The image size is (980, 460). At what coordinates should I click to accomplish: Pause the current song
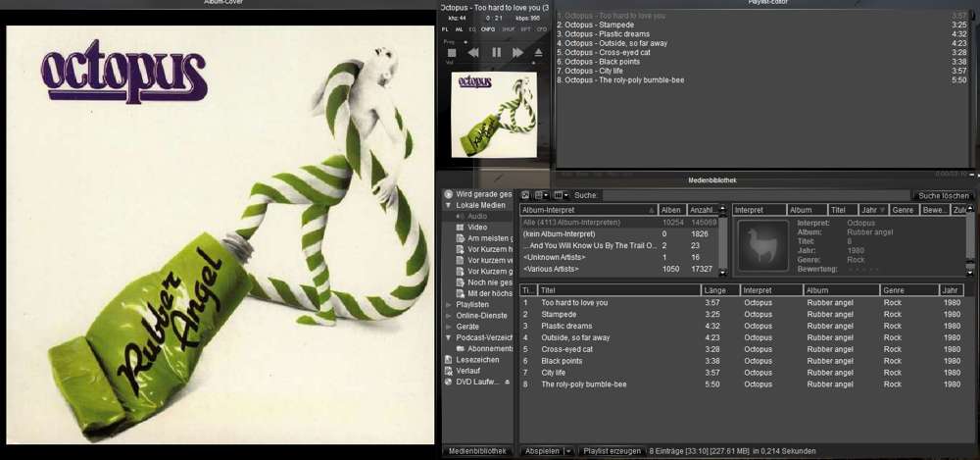click(497, 52)
